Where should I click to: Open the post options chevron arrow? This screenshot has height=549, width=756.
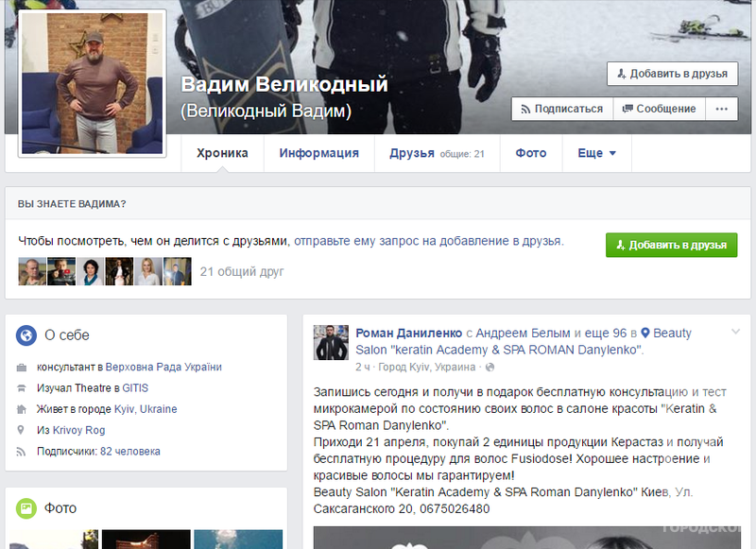(735, 332)
